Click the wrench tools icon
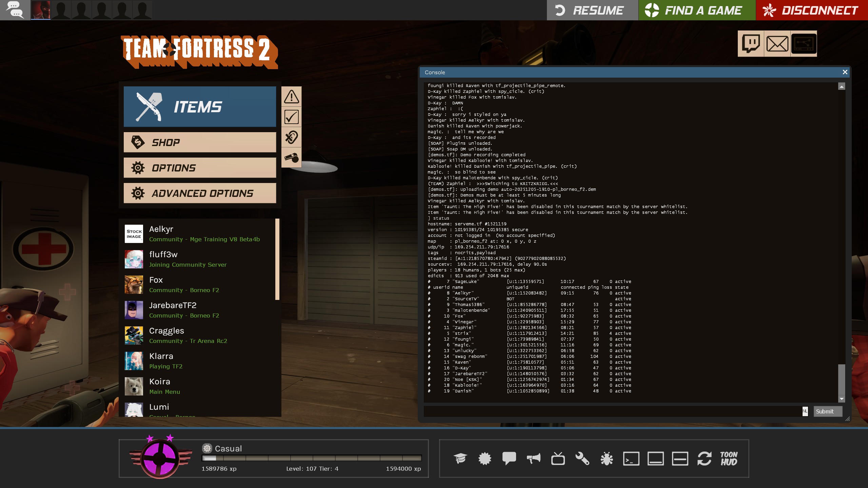The image size is (868, 488). [x=582, y=459]
